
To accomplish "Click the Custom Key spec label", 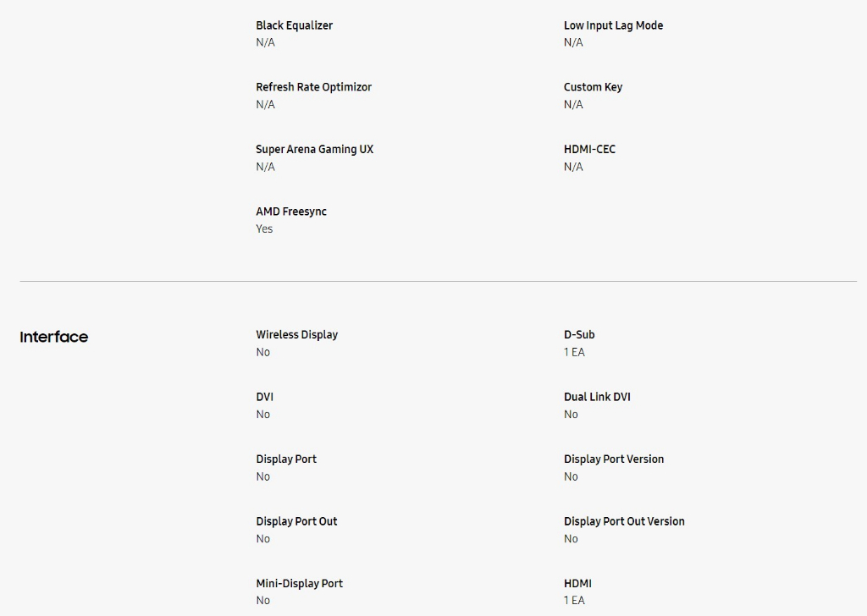I will coord(593,87).
